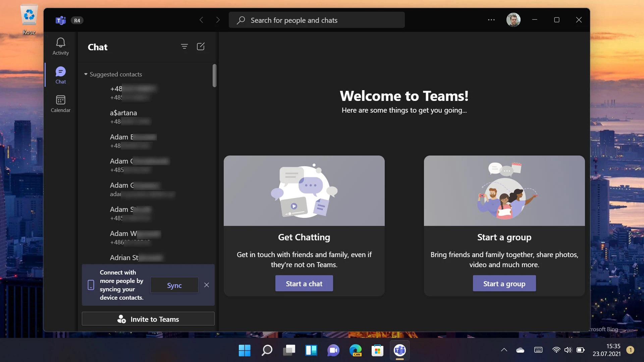Viewport: 644px width, 362px height.
Task: Show hidden icons in system tray
Action: 504,350
